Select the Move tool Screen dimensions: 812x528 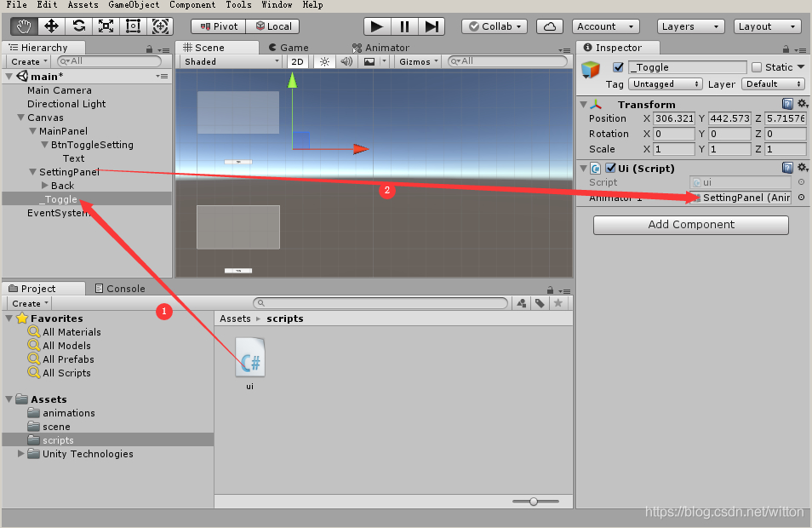coord(51,26)
